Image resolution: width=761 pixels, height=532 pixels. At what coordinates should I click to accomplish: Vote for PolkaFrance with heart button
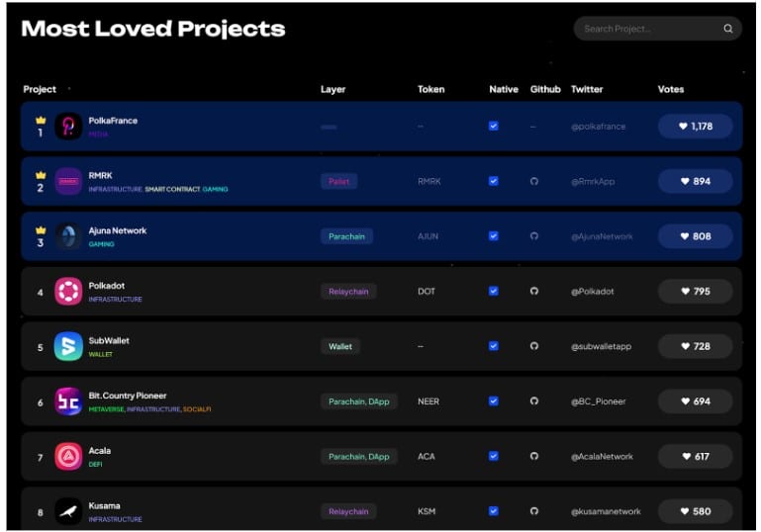[x=695, y=127]
